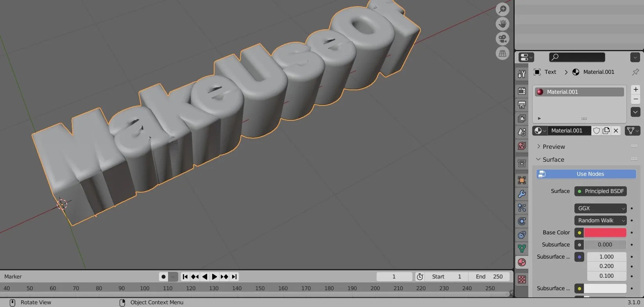Open the Object properties tab
This screenshot has width=644, height=307.
(522, 180)
